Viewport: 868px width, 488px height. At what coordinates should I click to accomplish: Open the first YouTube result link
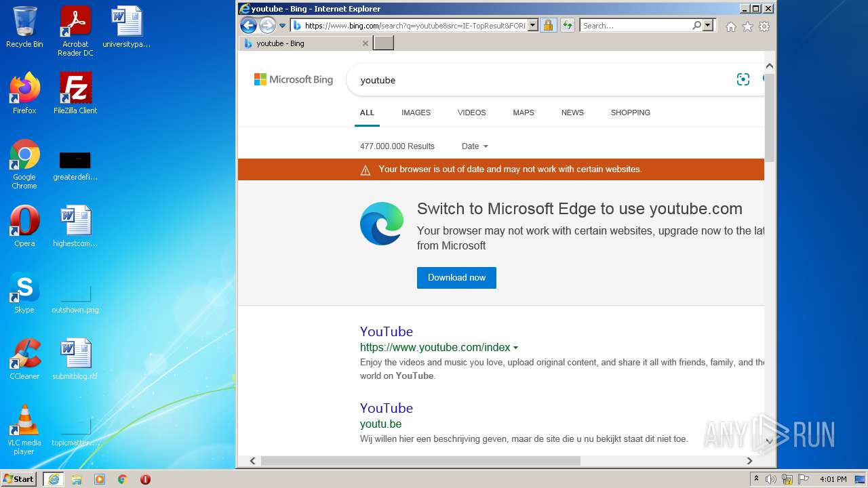387,331
